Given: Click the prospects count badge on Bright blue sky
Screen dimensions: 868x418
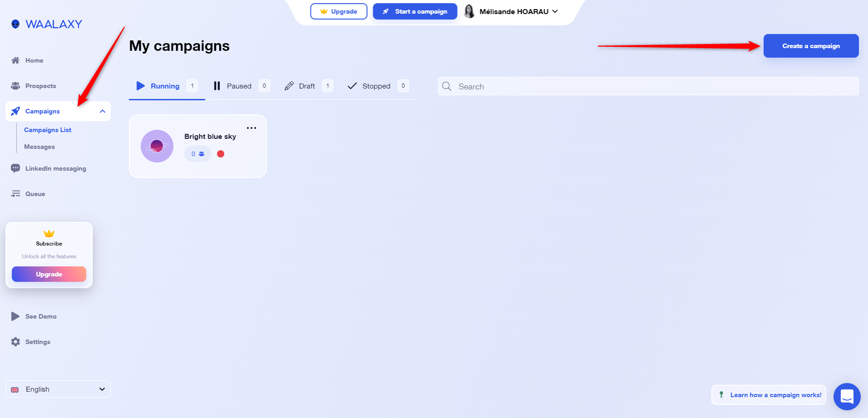Looking at the screenshot, I should (x=197, y=154).
